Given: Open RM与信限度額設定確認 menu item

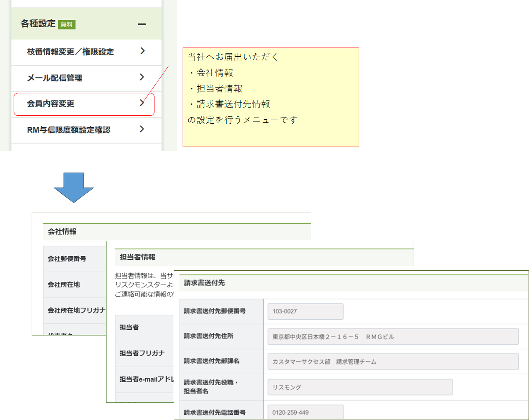Looking at the screenshot, I should 68,130.
